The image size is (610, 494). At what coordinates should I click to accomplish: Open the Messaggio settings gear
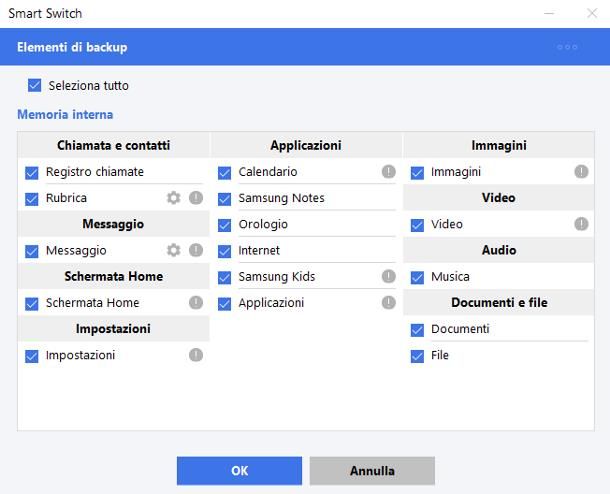click(174, 250)
